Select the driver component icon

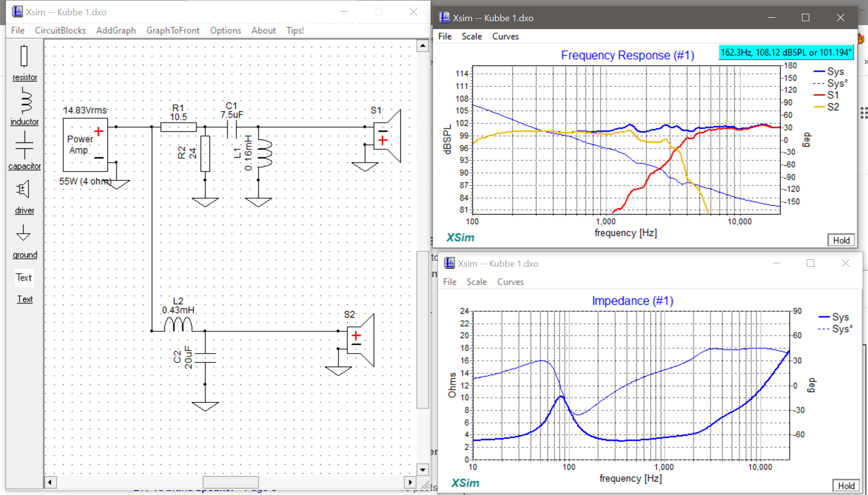23,189
